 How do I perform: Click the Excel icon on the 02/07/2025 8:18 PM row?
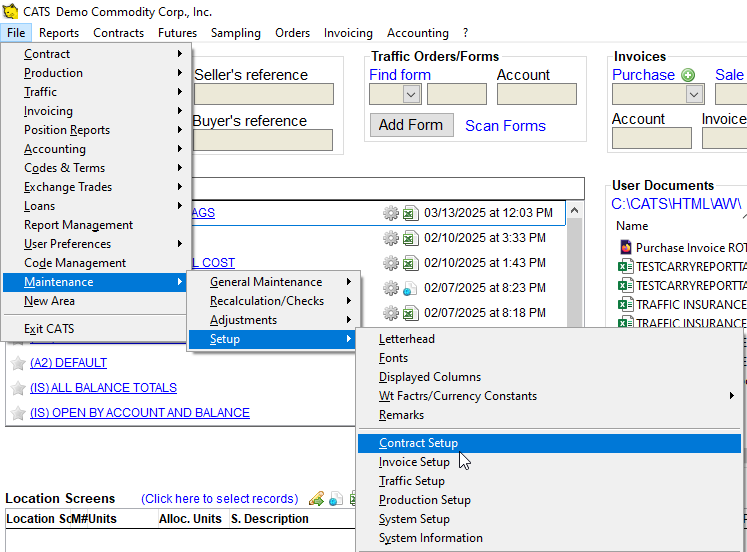pyautogui.click(x=410, y=313)
